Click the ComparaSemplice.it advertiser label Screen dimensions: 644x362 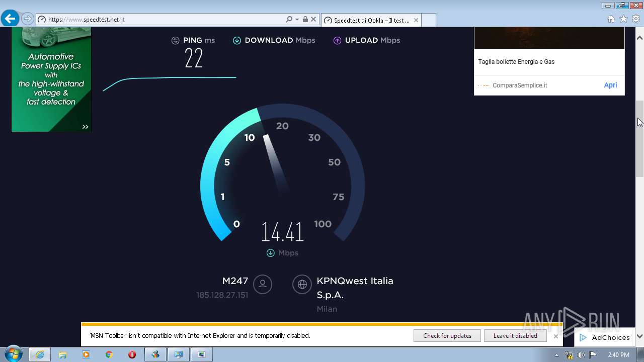tap(520, 85)
